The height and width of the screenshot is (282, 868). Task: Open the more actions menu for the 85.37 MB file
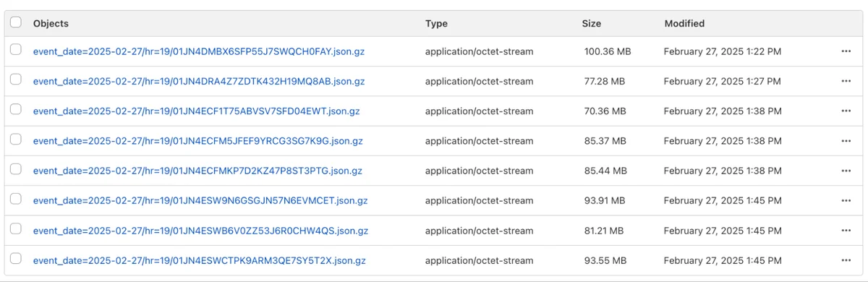846,140
